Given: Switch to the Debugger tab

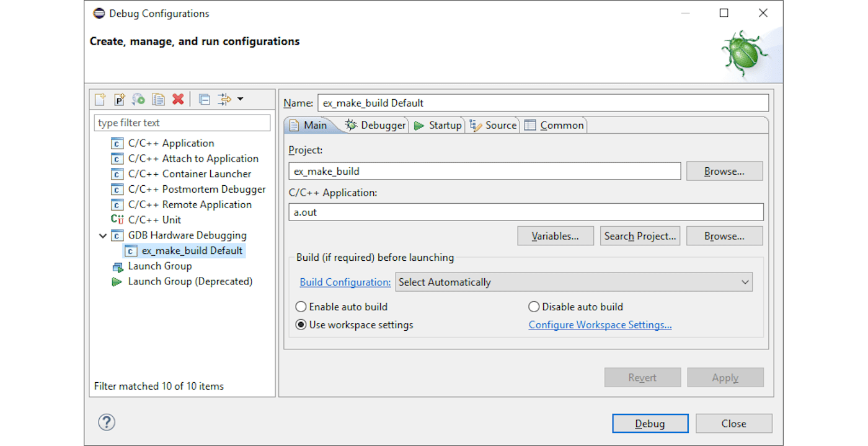Looking at the screenshot, I should [x=376, y=125].
